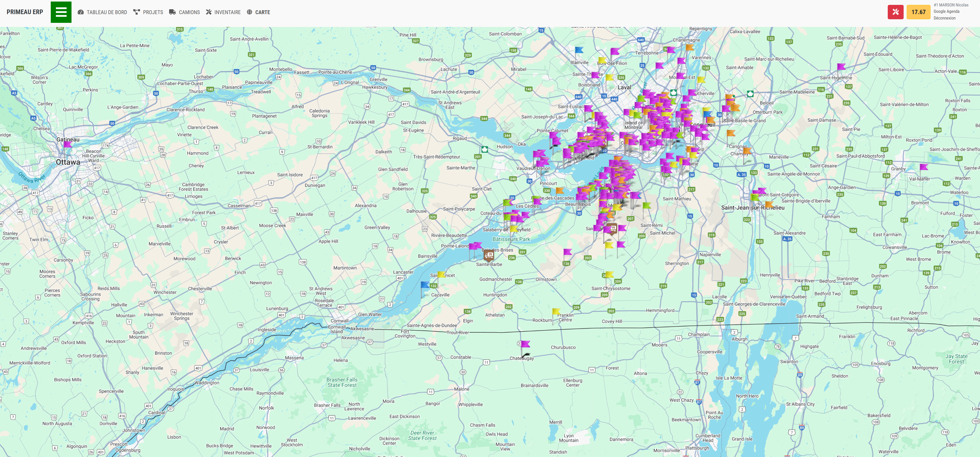Image resolution: width=980 pixels, height=457 pixels.
Task: Go to the Projets section
Action: pyautogui.click(x=148, y=12)
